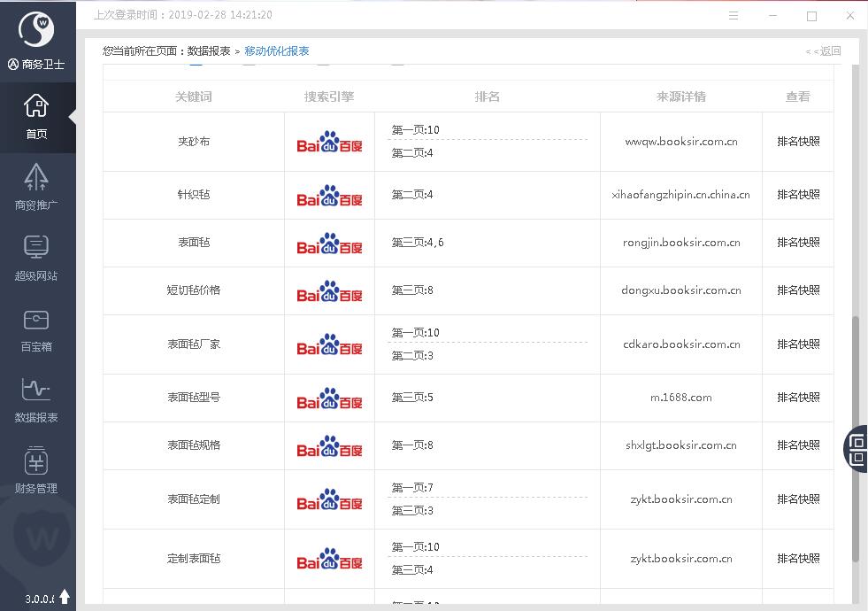Screen dimensions: 868x611
Task: Click the 商务卫士 logo at top left
Action: pos(36,31)
